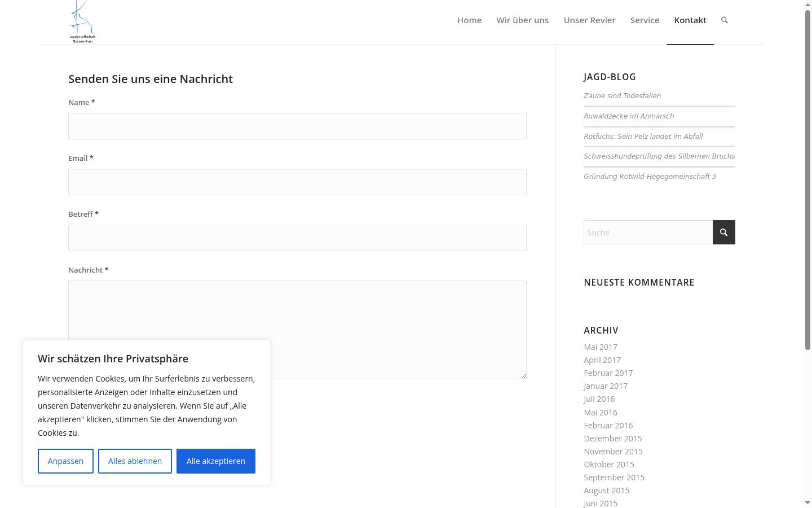Click Alles ablehnen to reject cookies
This screenshot has width=812, height=508.
[x=135, y=461]
